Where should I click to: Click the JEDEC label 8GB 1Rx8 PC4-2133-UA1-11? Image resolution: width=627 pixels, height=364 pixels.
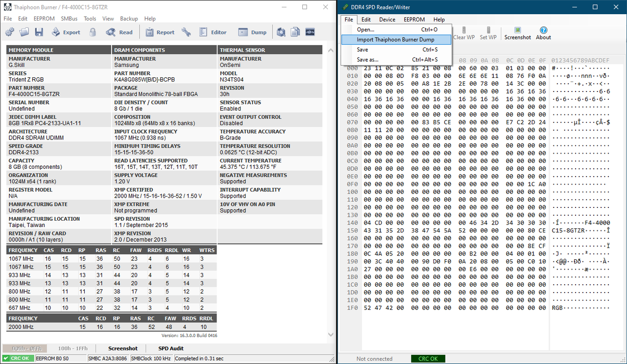(45, 123)
